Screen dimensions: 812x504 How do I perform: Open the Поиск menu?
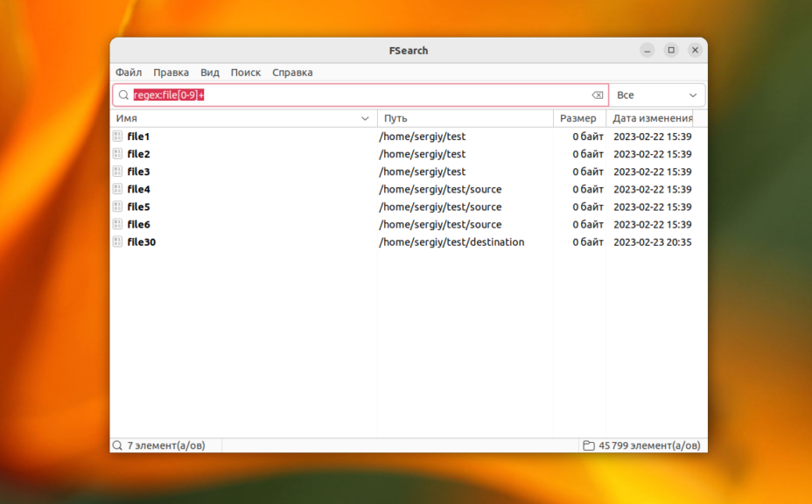coord(246,73)
